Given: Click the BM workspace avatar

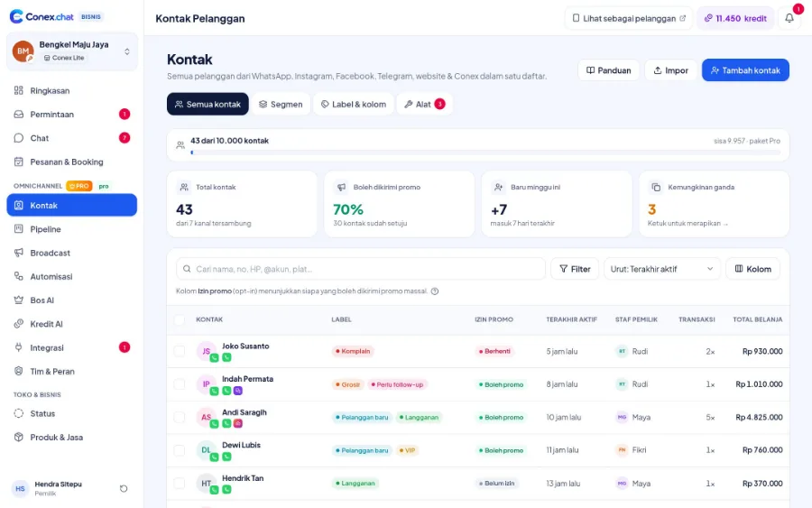Looking at the screenshot, I should [x=23, y=51].
